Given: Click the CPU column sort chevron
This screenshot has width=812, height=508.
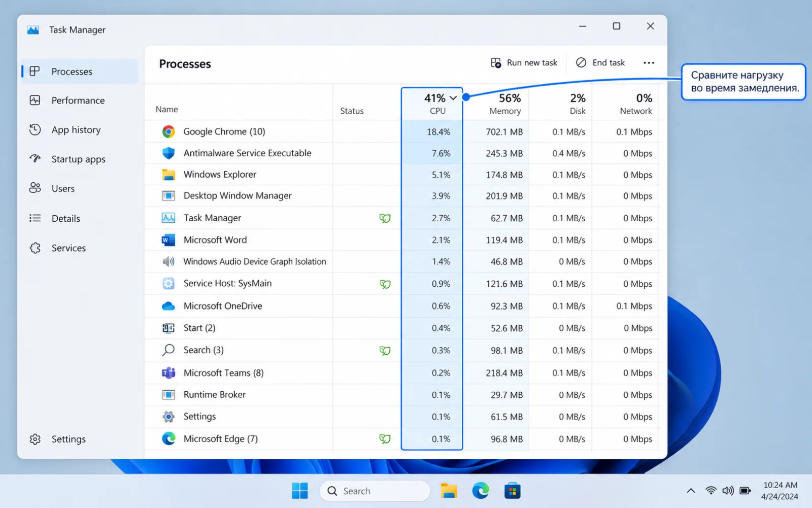Looking at the screenshot, I should (453, 98).
